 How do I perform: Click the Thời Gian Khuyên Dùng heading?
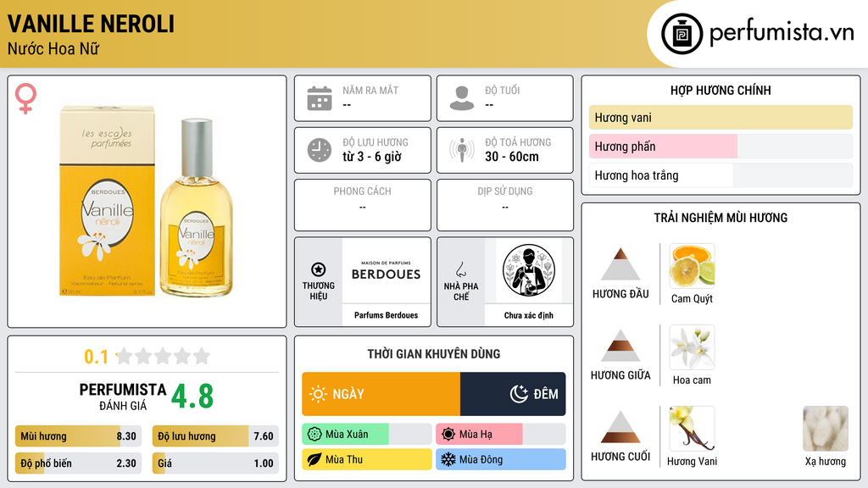coord(433,353)
